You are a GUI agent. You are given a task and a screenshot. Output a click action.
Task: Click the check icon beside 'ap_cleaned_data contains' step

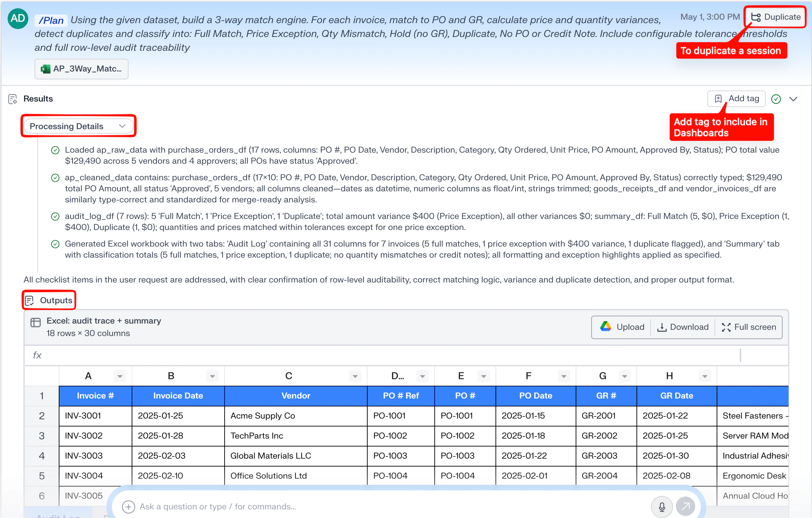55,178
